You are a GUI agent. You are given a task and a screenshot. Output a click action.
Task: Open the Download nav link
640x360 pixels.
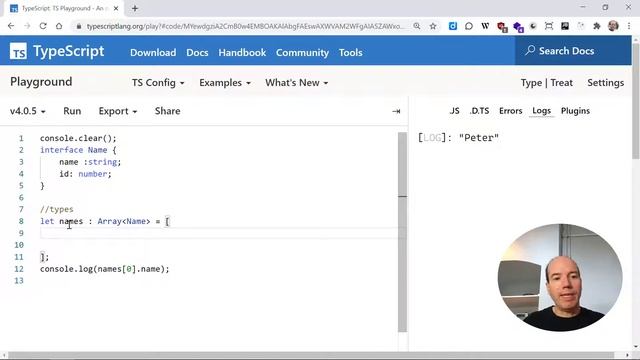(153, 53)
